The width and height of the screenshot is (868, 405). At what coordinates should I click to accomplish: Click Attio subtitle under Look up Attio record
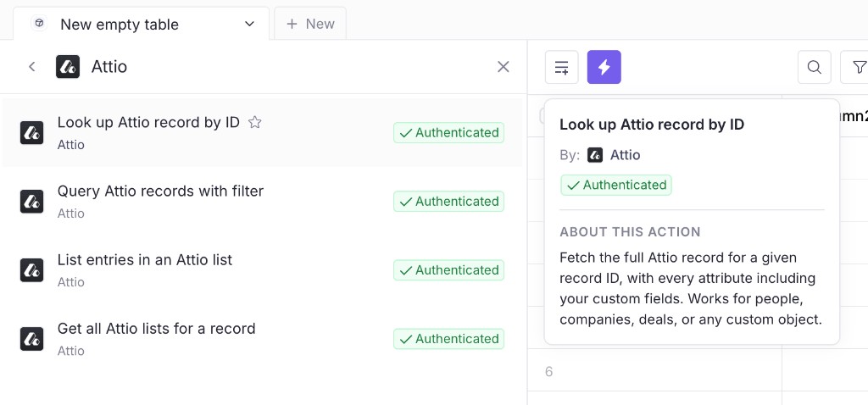pos(71,145)
